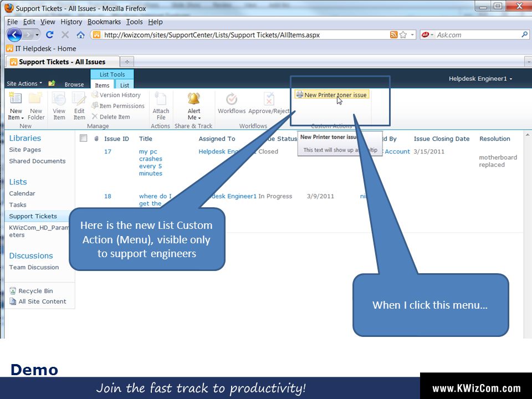Image resolution: width=532 pixels, height=399 pixels.
Task: Select the Support Tickets - All Issues browser tab
Action: 63,62
